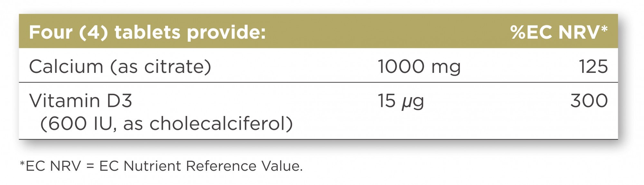Click the "600 IU" text
The image size is (644, 185).
pos(81,124)
